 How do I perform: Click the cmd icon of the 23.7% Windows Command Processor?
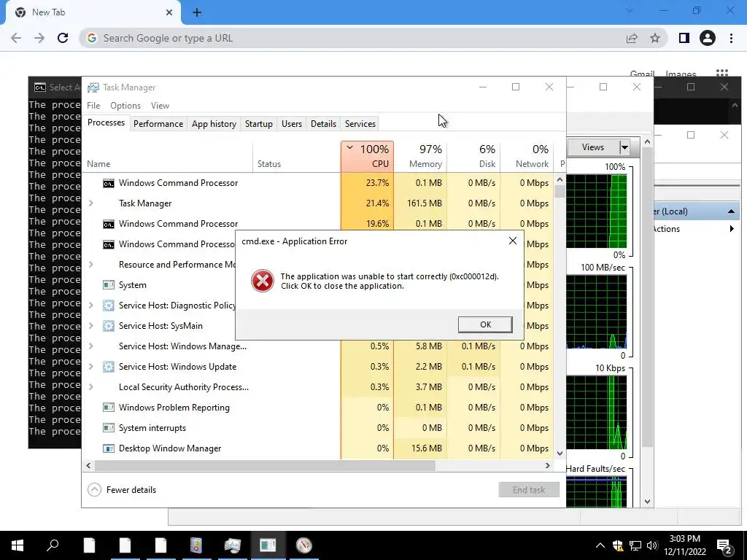click(x=109, y=183)
